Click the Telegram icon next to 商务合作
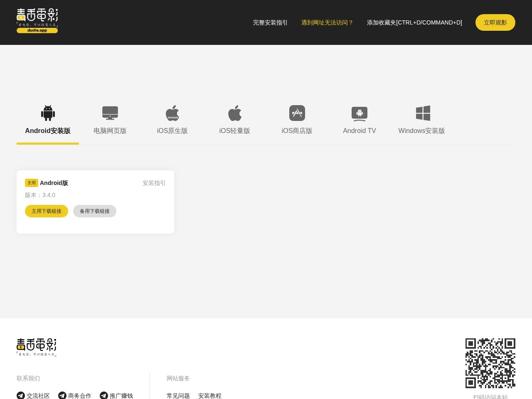The width and height of the screenshot is (532, 399). coord(62,396)
